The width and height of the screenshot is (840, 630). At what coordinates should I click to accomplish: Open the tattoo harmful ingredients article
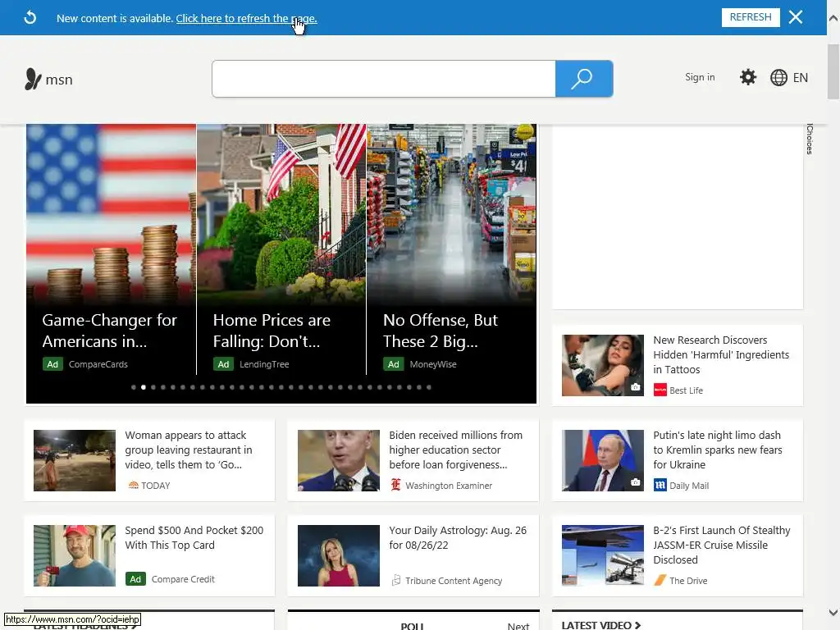click(720, 354)
